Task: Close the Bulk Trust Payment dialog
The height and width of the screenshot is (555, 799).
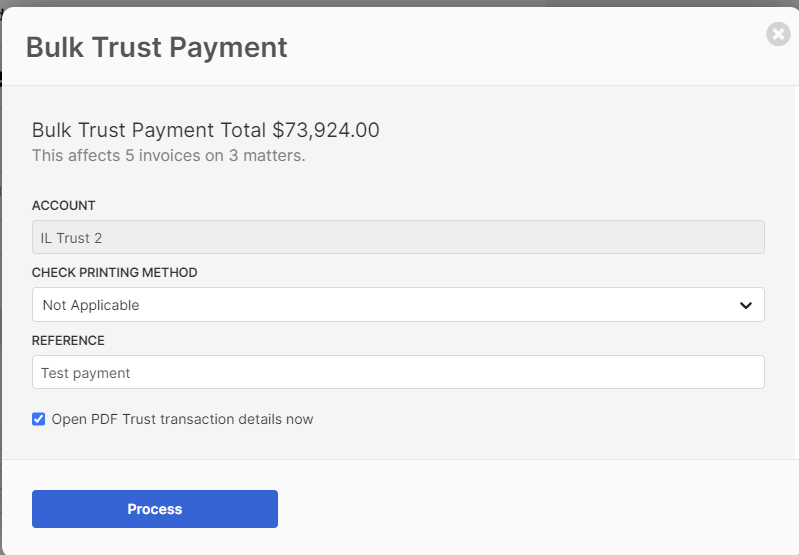Action: click(x=778, y=34)
